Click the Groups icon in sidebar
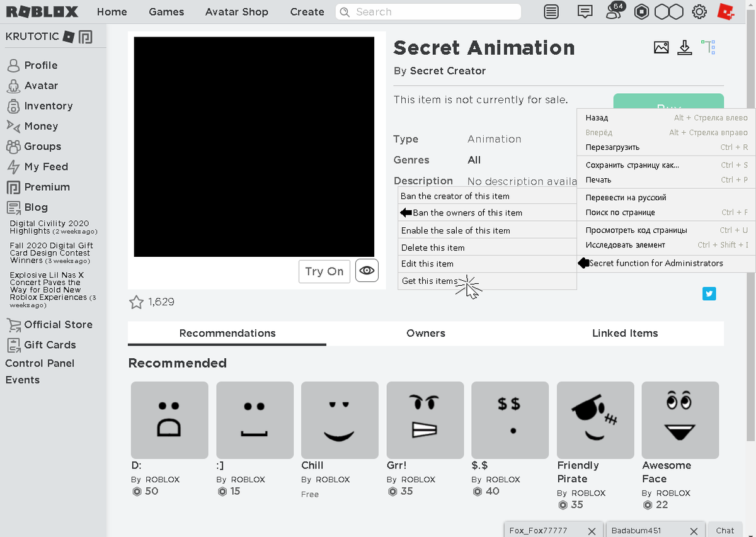 (13, 146)
